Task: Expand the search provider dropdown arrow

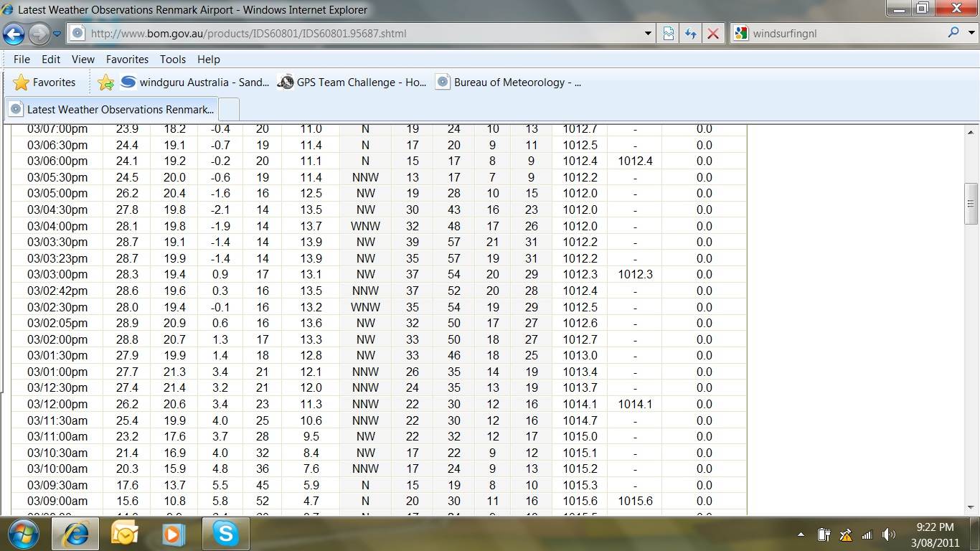Action: [972, 33]
